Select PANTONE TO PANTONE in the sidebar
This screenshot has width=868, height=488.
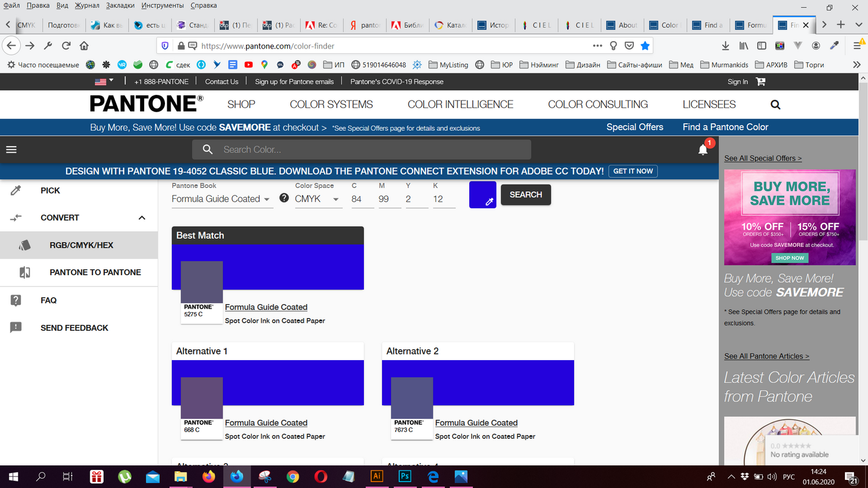pyautogui.click(x=79, y=272)
